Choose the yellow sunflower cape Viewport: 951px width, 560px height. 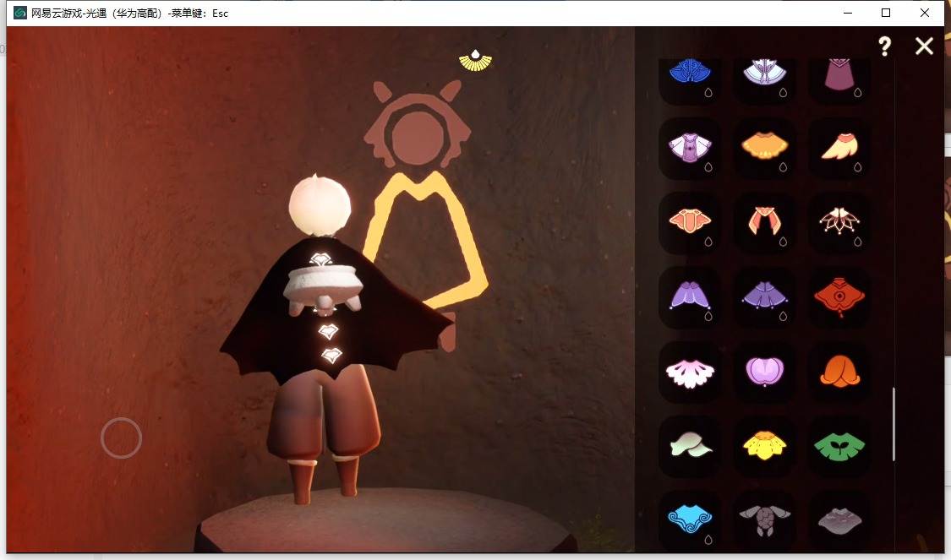(764, 447)
